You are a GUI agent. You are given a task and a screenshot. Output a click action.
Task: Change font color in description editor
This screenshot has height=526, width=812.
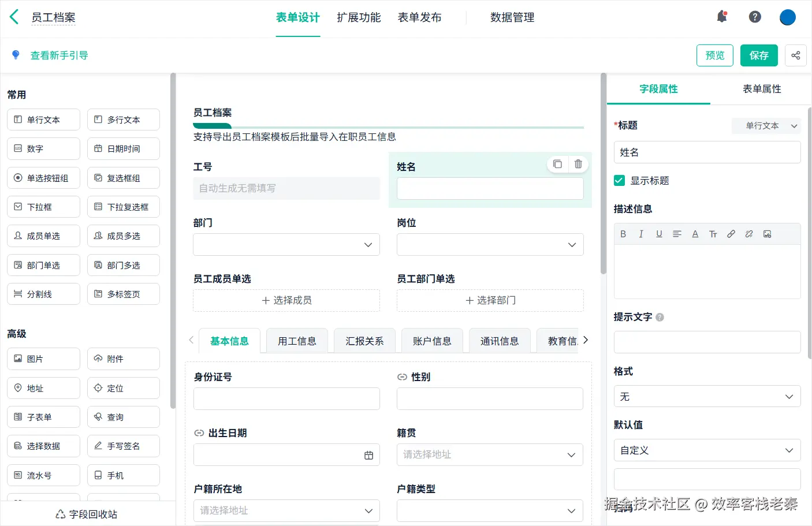coord(695,234)
